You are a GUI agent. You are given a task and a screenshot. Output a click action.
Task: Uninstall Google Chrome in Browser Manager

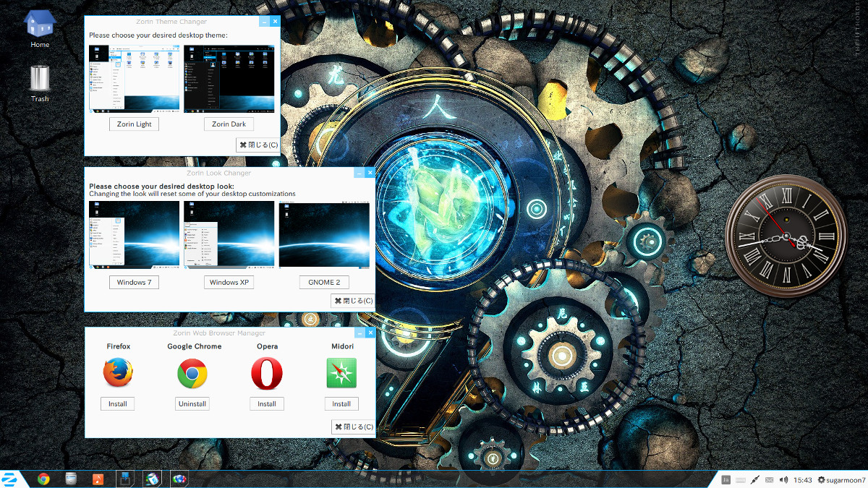coord(192,404)
